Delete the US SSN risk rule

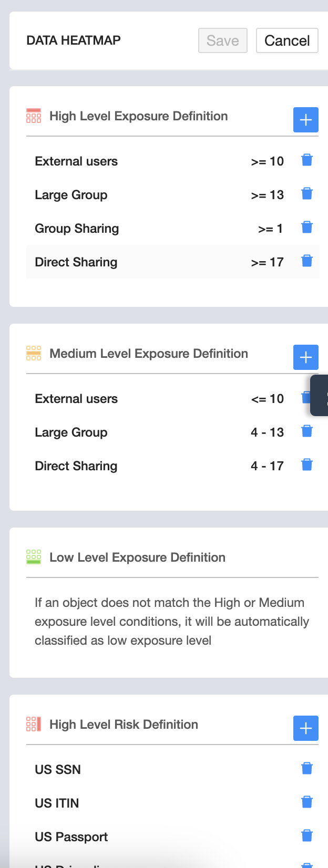[x=307, y=769]
